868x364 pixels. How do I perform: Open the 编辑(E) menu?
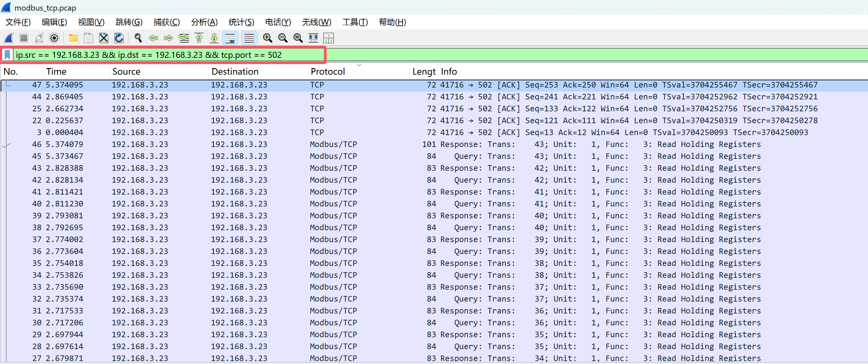(54, 22)
